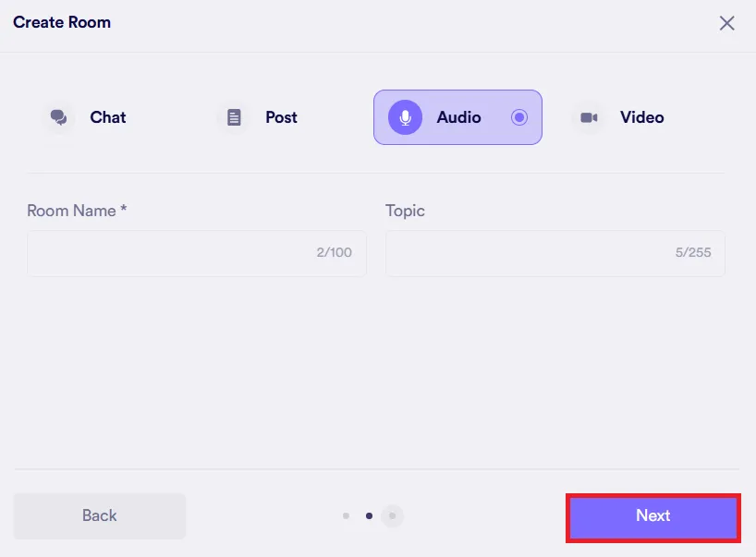The image size is (756, 557).
Task: Choose the Post room type label
Action: click(281, 117)
